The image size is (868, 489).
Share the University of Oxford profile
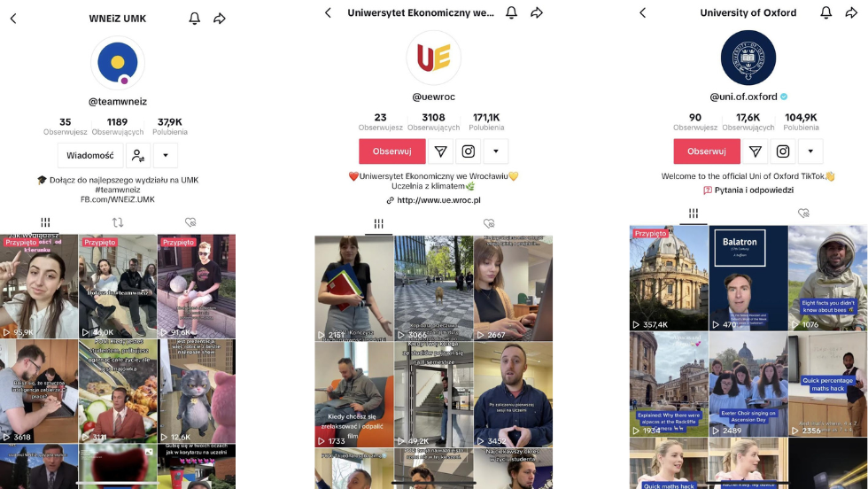coord(851,12)
